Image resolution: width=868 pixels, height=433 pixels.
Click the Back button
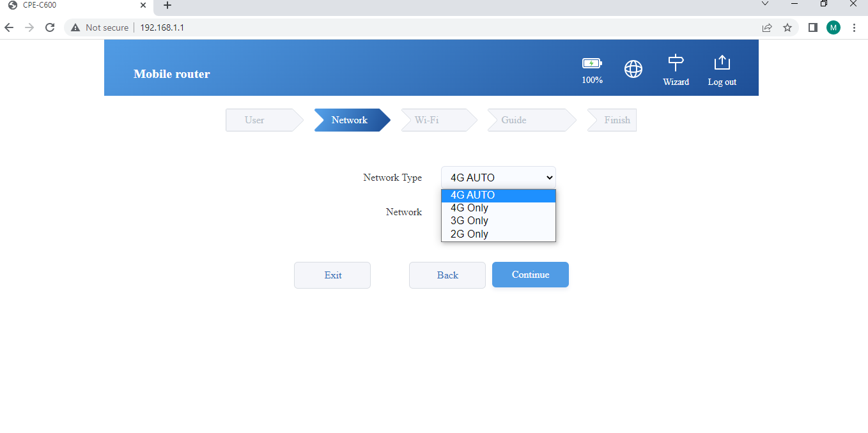pyautogui.click(x=447, y=275)
